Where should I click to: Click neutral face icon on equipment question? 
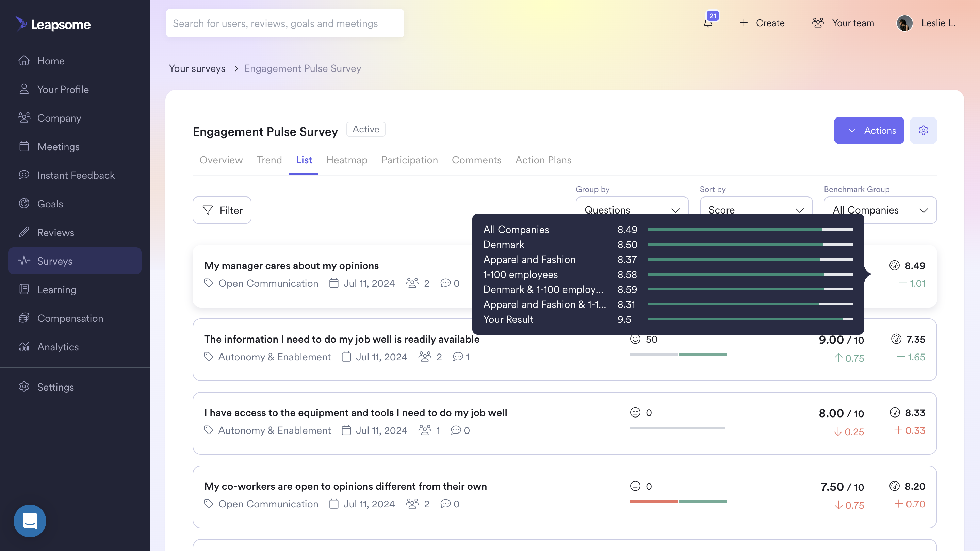(635, 412)
